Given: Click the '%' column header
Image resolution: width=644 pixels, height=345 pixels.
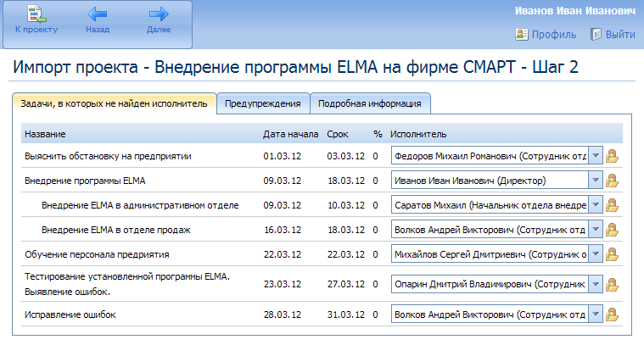Looking at the screenshot, I should click(378, 134).
